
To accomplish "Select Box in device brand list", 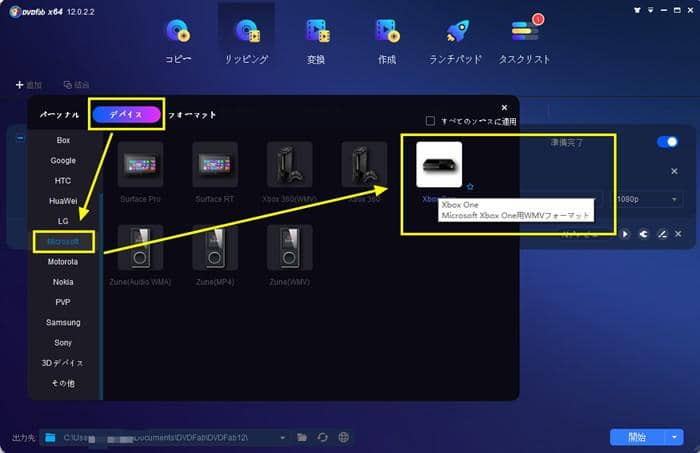I will [63, 140].
